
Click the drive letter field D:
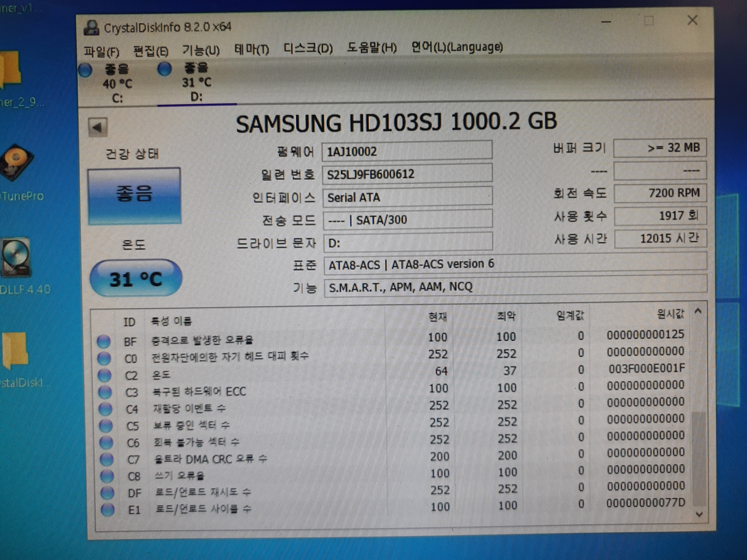tap(408, 242)
